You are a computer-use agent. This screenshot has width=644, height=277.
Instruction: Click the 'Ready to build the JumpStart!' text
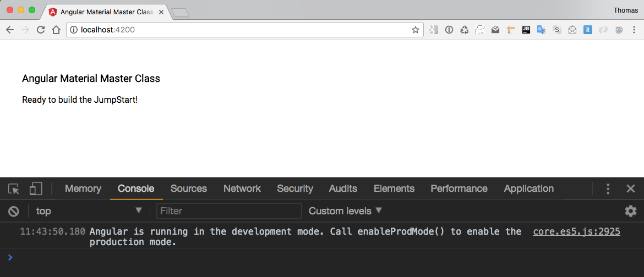[x=80, y=99]
